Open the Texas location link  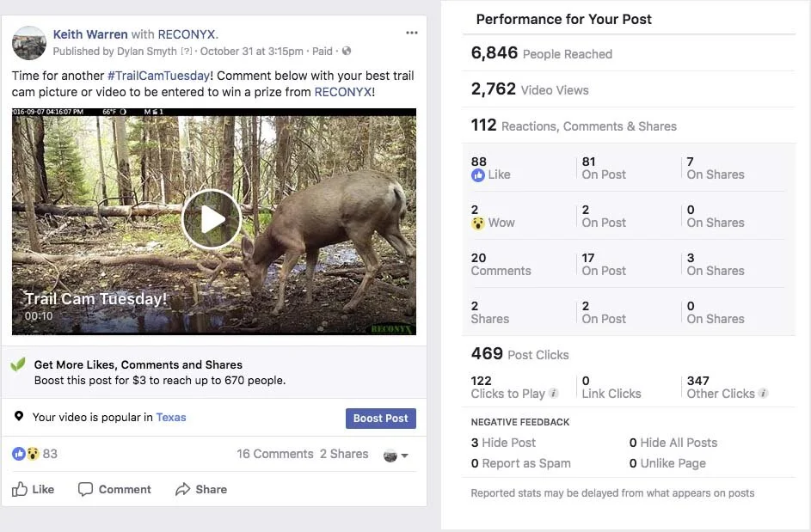point(170,417)
